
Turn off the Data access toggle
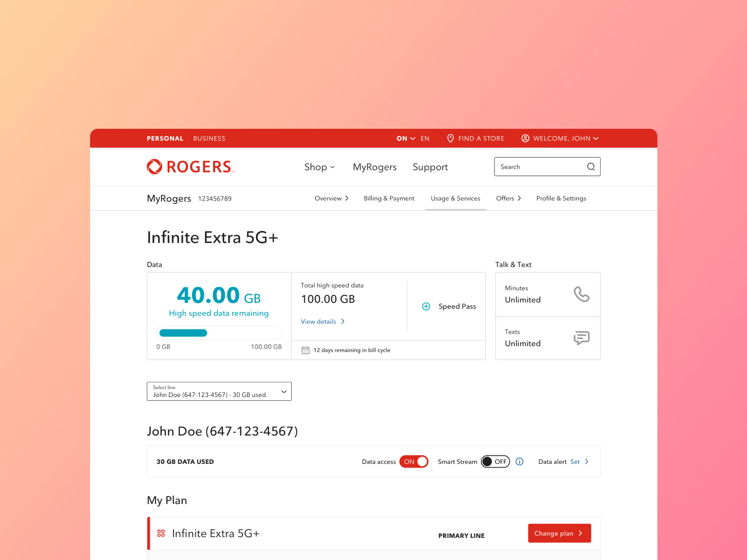[x=414, y=462]
